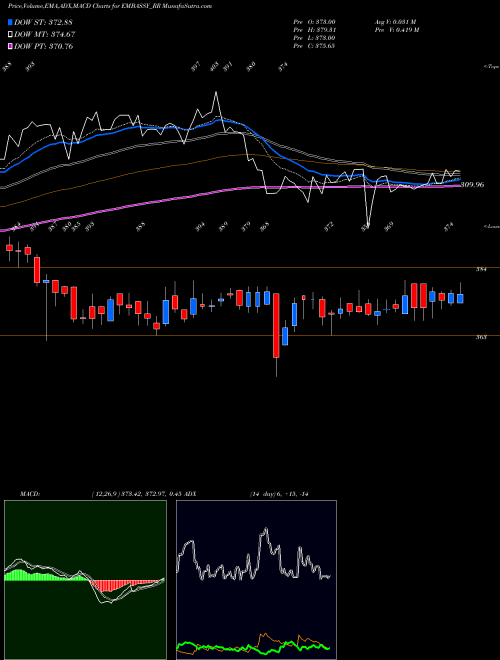The image size is (500, 660).
Task: Select the Pre O open price value
Action: click(x=314, y=22)
